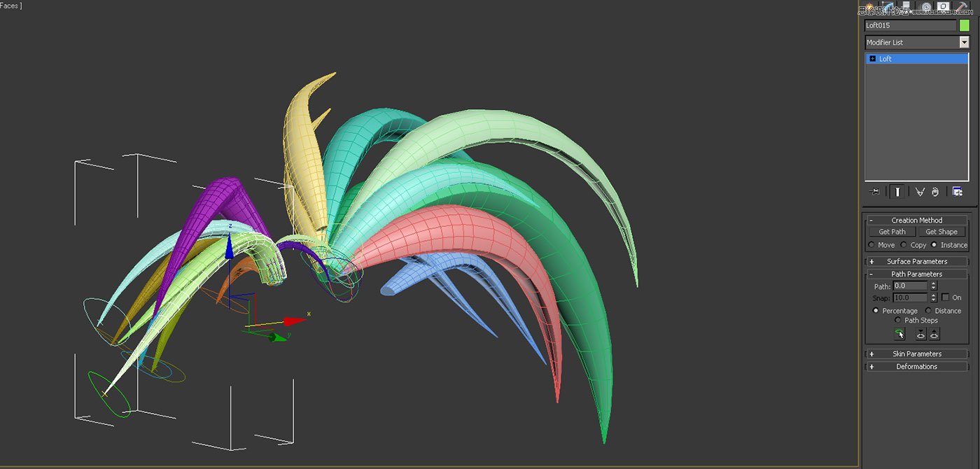Open the Hierarchy command panel
980x469 pixels.
(906, 6)
